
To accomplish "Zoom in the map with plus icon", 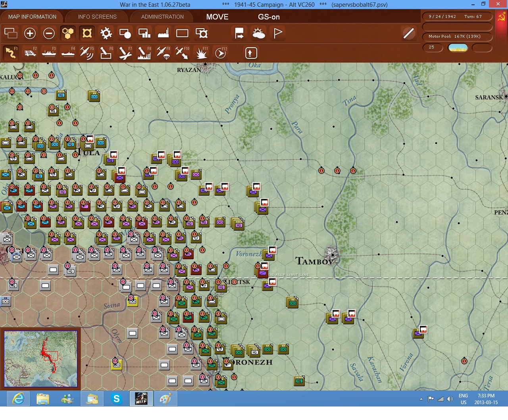I will click(30, 33).
